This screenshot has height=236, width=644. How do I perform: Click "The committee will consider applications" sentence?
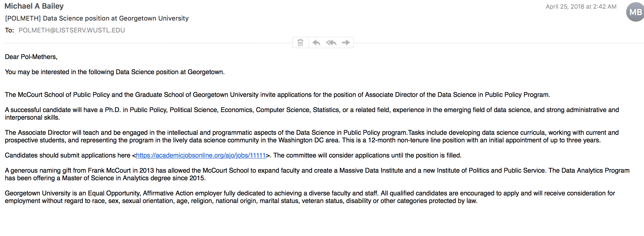367,155
